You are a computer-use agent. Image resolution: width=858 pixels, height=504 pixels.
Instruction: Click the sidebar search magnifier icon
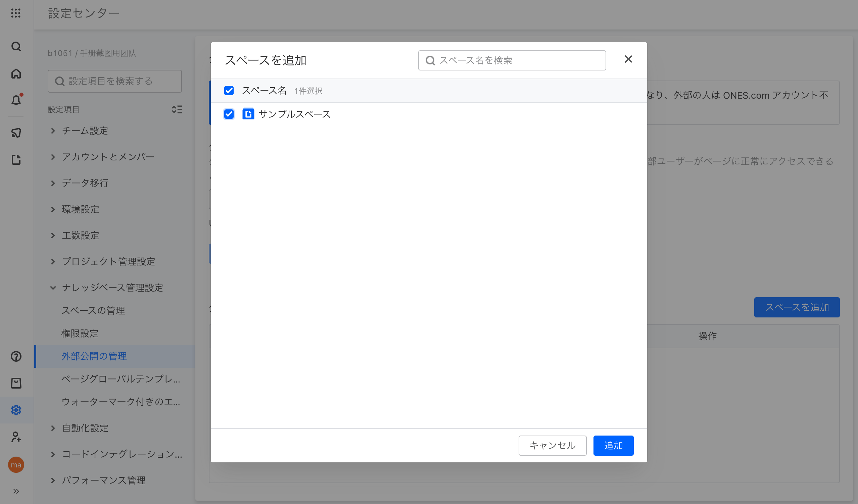(x=16, y=46)
